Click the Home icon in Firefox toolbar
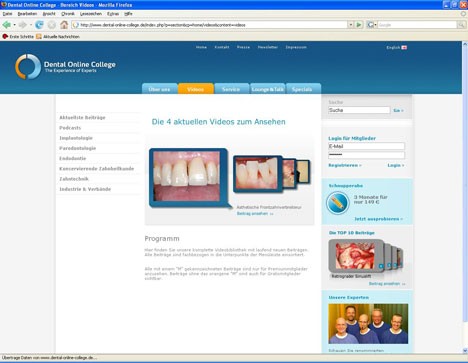This screenshot has width=468, height=363. 64,25
